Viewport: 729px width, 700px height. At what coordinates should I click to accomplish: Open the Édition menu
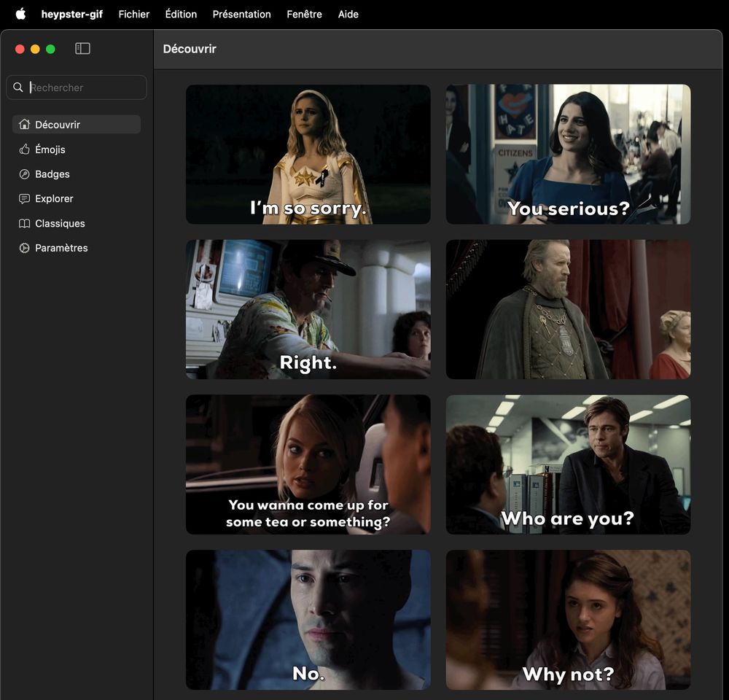click(181, 15)
